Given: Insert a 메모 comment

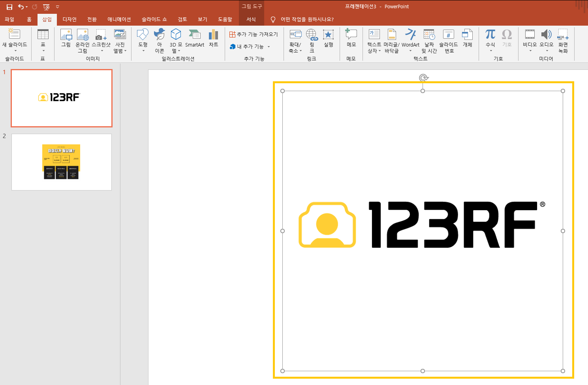Looking at the screenshot, I should coord(351,38).
